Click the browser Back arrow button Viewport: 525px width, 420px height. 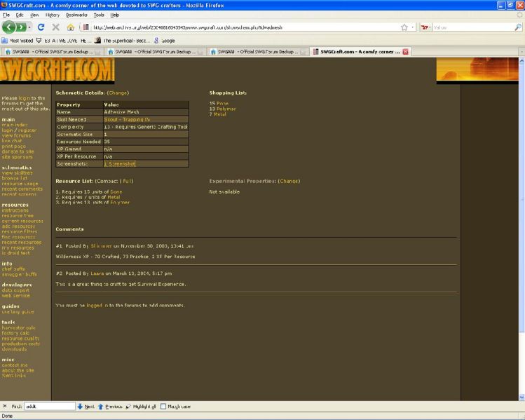pos(11,27)
